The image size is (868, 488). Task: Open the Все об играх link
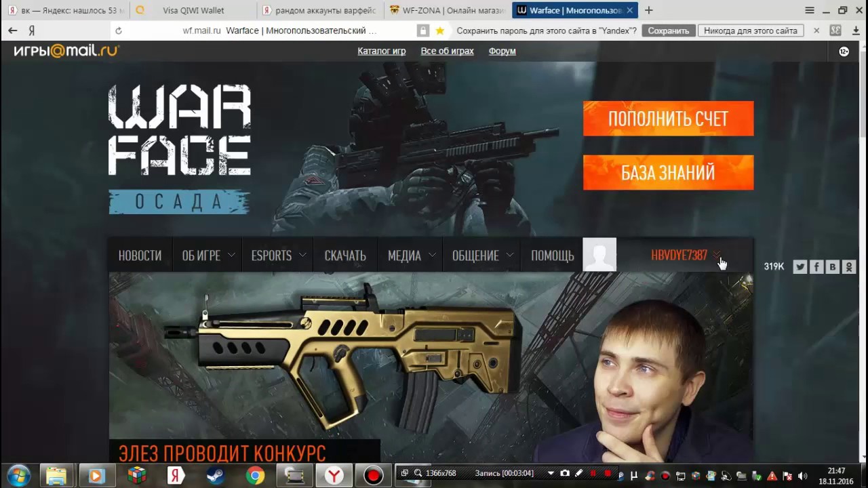(447, 52)
